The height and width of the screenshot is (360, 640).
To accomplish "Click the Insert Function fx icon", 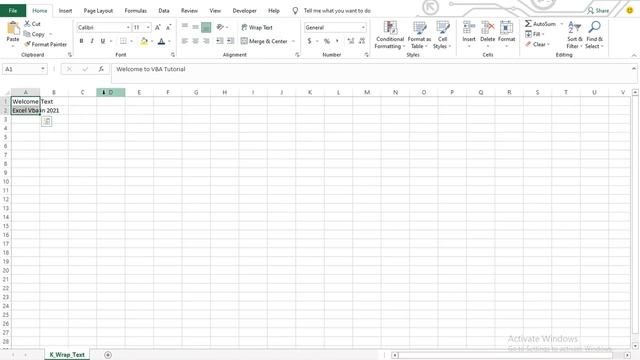I will (101, 69).
